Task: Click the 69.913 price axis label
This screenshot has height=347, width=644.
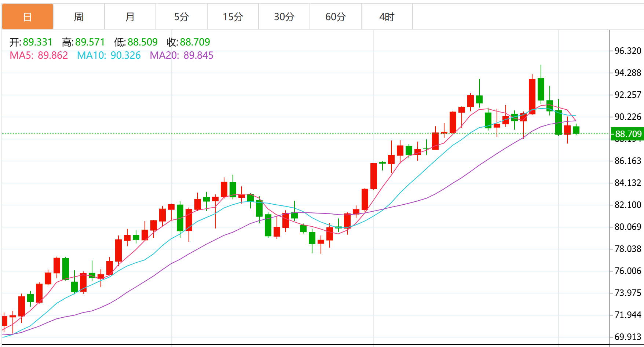Action: [628, 337]
